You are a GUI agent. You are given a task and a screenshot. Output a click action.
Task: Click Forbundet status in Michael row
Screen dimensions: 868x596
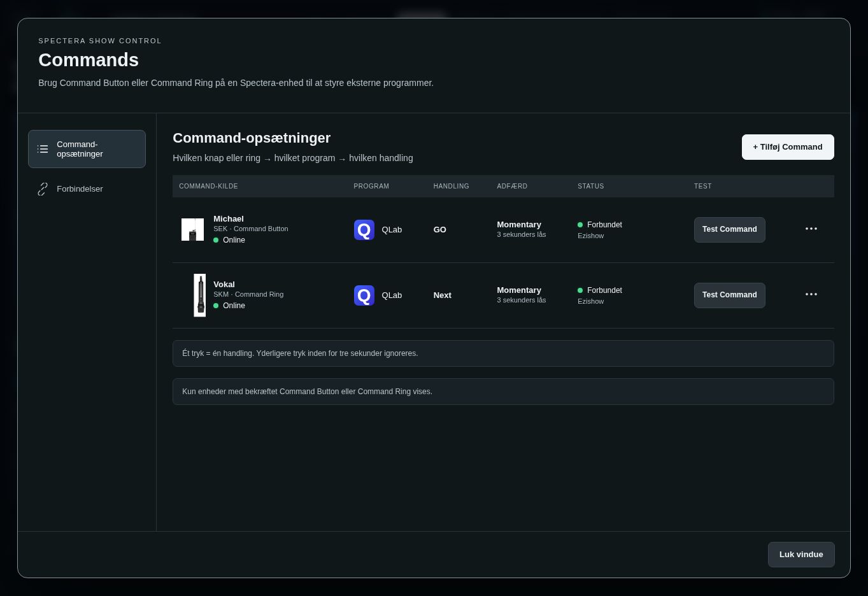[x=600, y=225]
